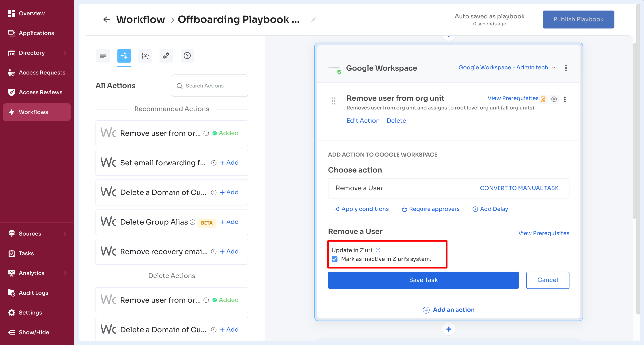Open workflow settings gears icon
Viewport: 644px width, 345px height.
(x=166, y=56)
